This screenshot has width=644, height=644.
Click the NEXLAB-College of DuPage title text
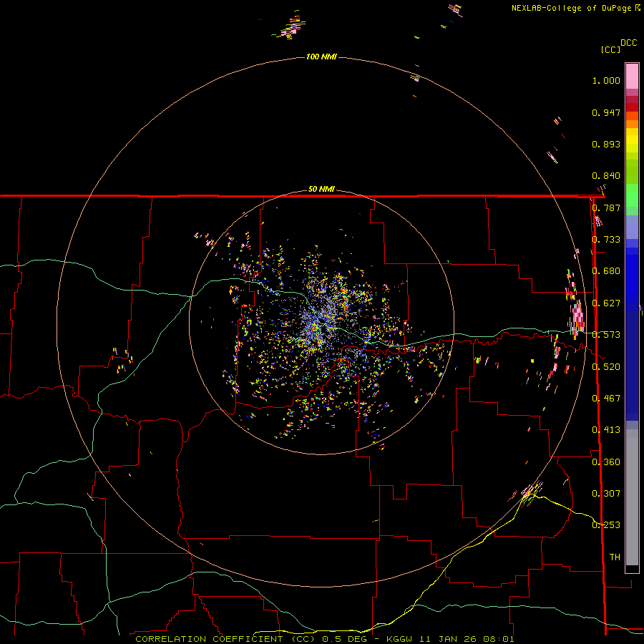(575, 8)
